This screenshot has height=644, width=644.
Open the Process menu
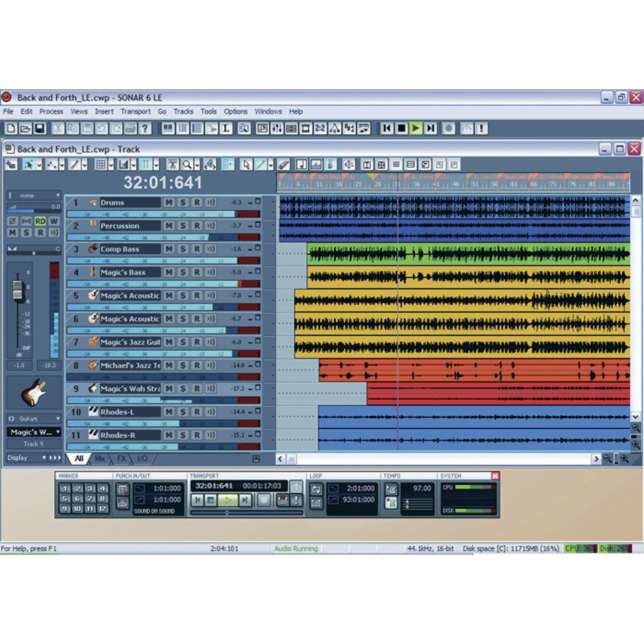point(51,111)
